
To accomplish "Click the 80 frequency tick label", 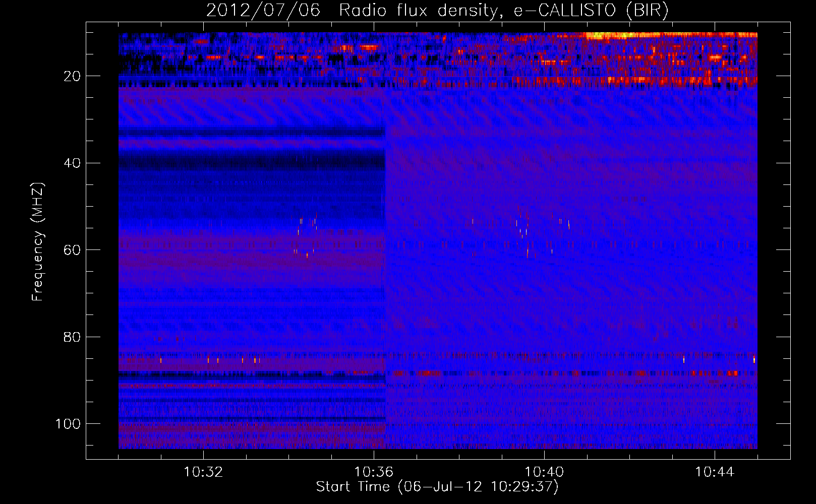I will [x=72, y=337].
